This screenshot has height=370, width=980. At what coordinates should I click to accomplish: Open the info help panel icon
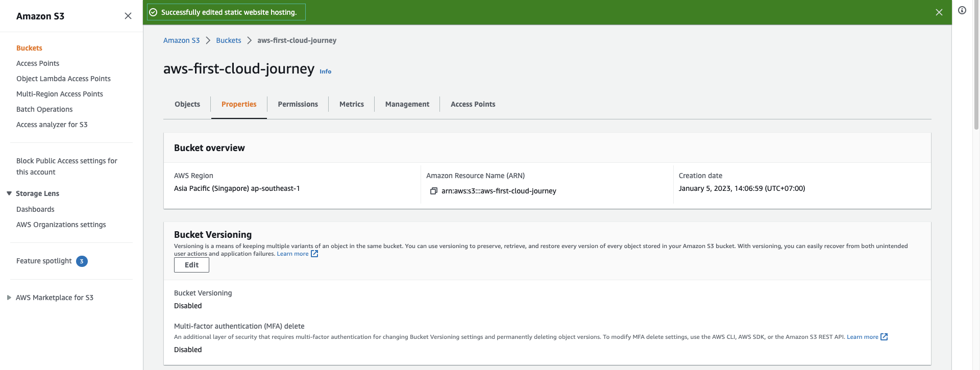(962, 10)
